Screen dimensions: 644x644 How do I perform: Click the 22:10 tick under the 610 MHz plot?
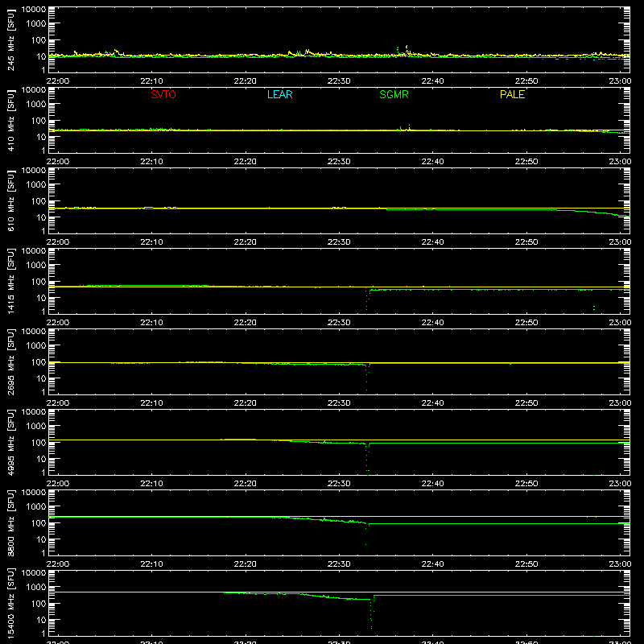click(151, 242)
